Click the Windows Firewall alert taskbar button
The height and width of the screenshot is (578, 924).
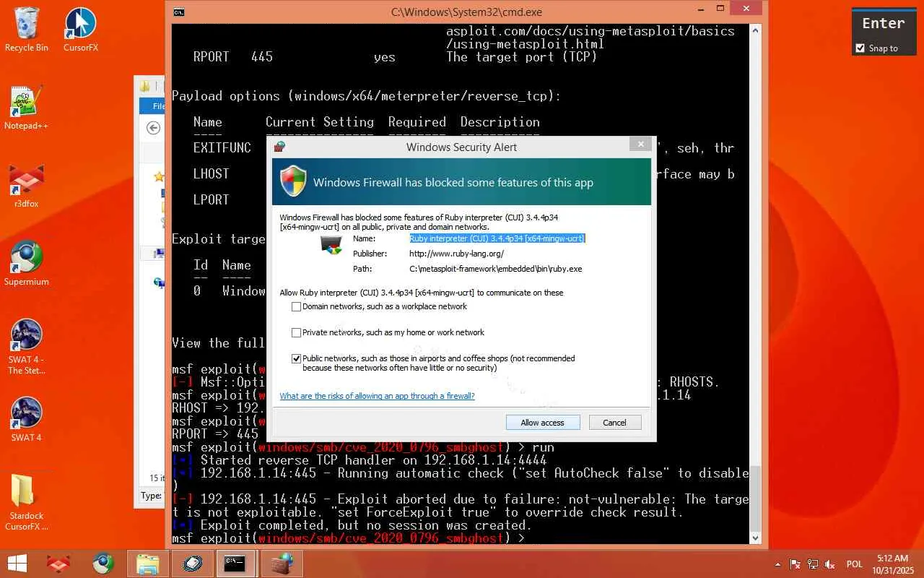(x=282, y=564)
